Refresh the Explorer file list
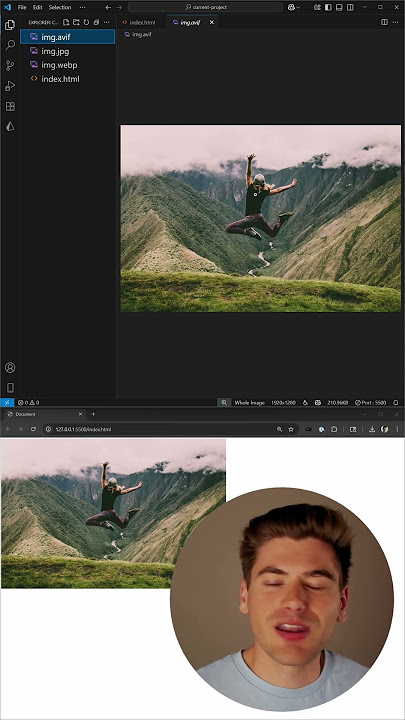Screen dimensions: 405x720 (x=86, y=22)
